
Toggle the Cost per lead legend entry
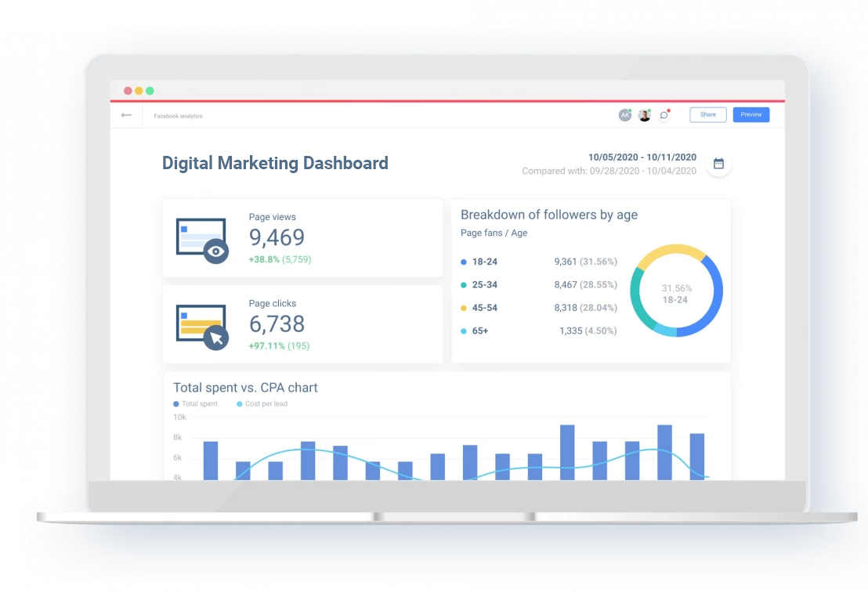coord(261,403)
